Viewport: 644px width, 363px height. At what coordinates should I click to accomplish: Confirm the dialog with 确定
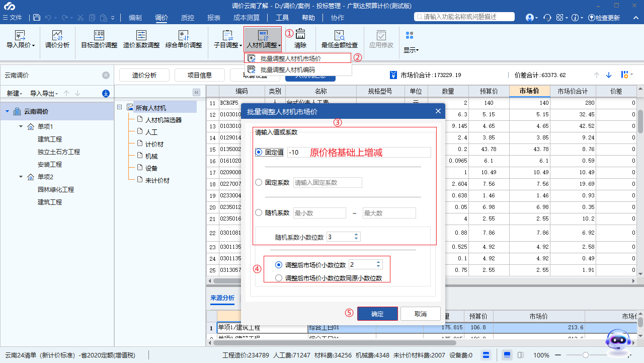(x=377, y=313)
